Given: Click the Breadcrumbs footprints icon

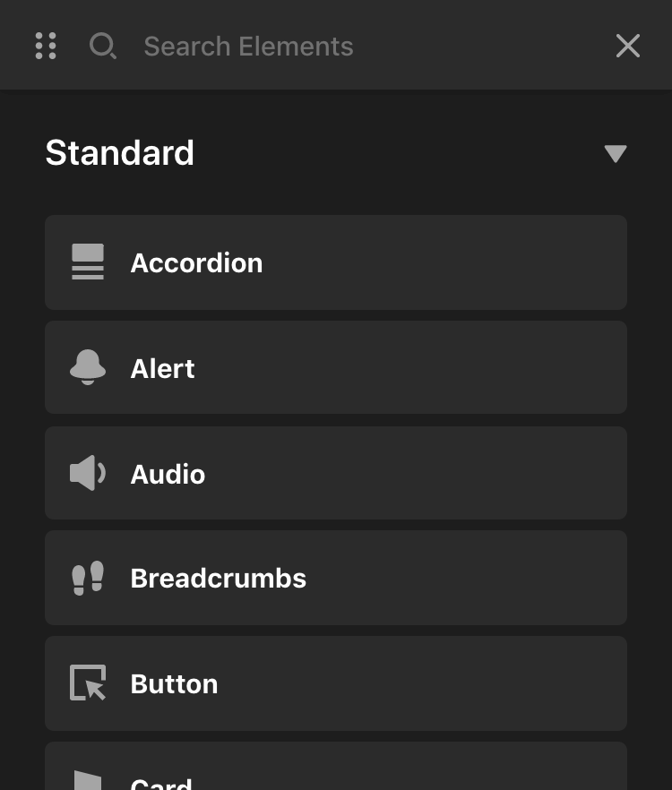Looking at the screenshot, I should [x=88, y=579].
